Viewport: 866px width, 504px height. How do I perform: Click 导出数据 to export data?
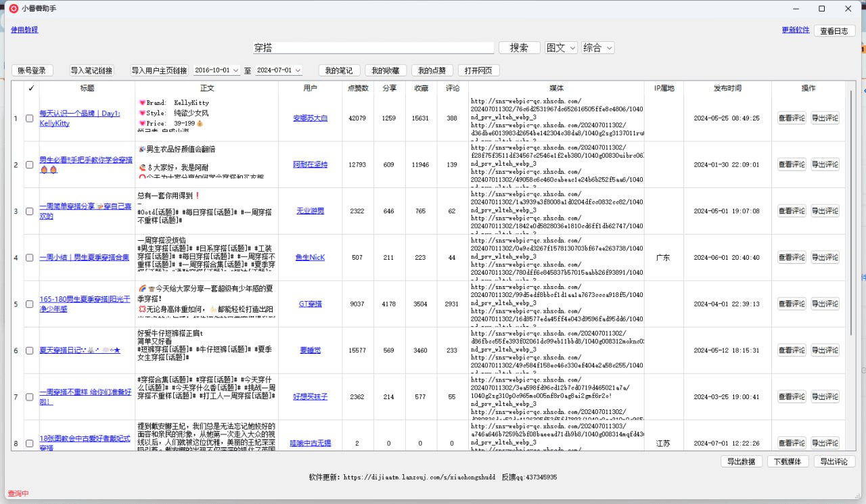point(742,461)
